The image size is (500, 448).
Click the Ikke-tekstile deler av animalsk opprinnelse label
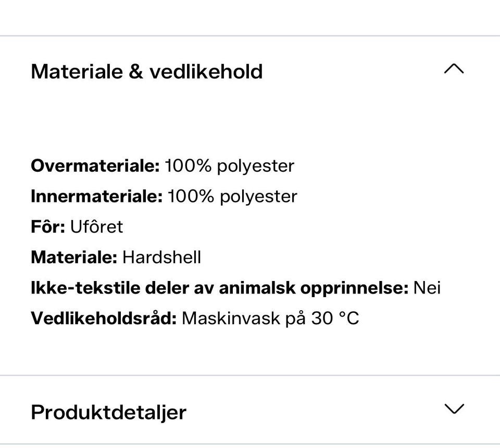coord(220,288)
